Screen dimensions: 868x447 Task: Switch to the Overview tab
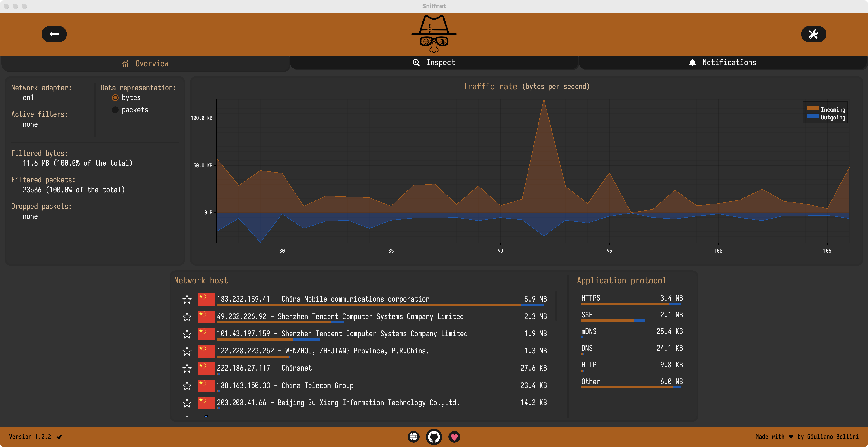[x=146, y=64]
